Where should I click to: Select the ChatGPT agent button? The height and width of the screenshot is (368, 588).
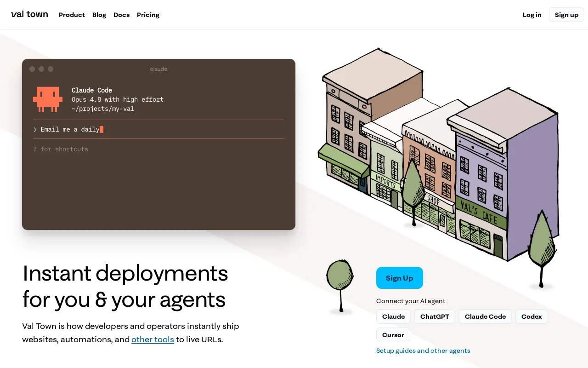(435, 316)
